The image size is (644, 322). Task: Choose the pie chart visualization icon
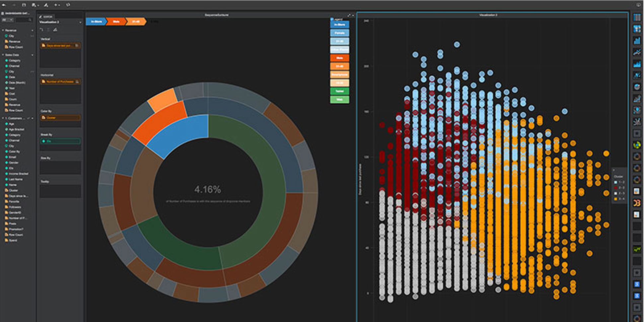click(x=637, y=87)
